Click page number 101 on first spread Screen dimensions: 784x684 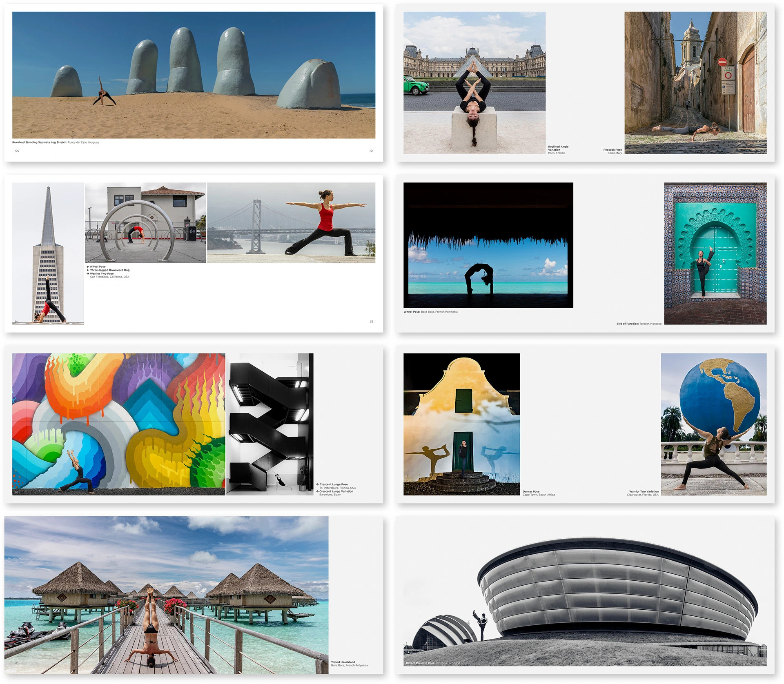click(x=371, y=151)
